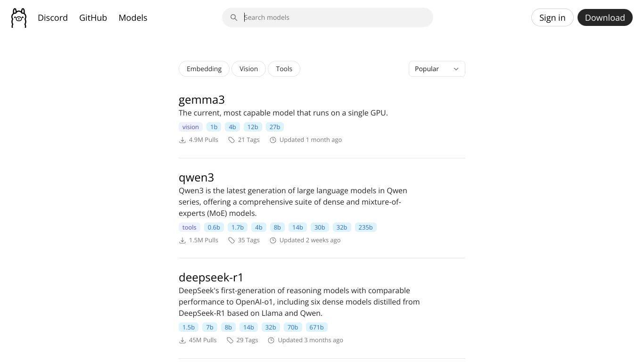The height and width of the screenshot is (362, 644).
Task: Click deepseek-r1 8b size tag
Action: (228, 327)
